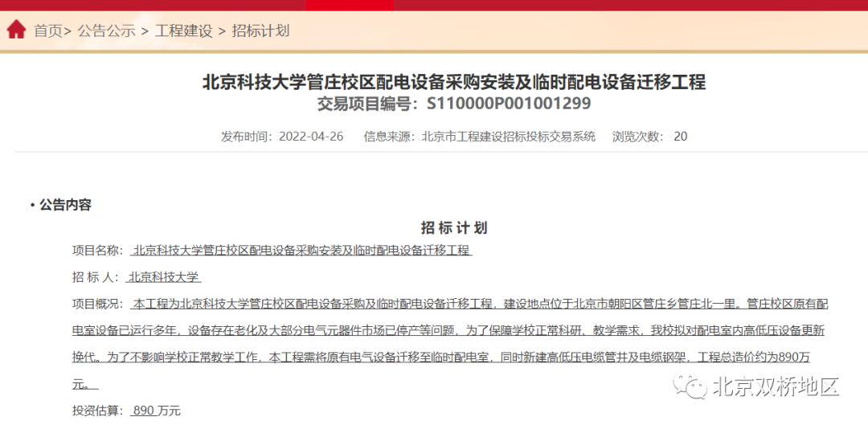The height and width of the screenshot is (425, 868).
Task: Click the investment estimate 890 万元
Action: [x=156, y=411]
